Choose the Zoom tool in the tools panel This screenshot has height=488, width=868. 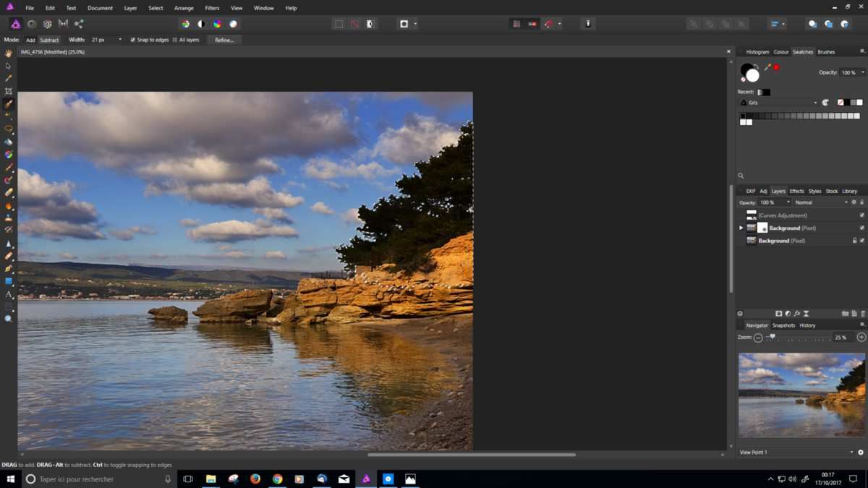coord(9,319)
